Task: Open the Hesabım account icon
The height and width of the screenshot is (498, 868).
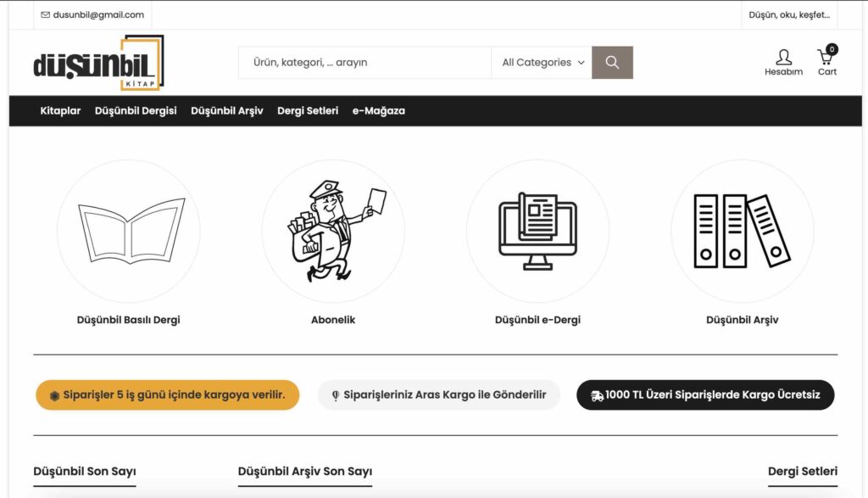Action: [x=783, y=57]
